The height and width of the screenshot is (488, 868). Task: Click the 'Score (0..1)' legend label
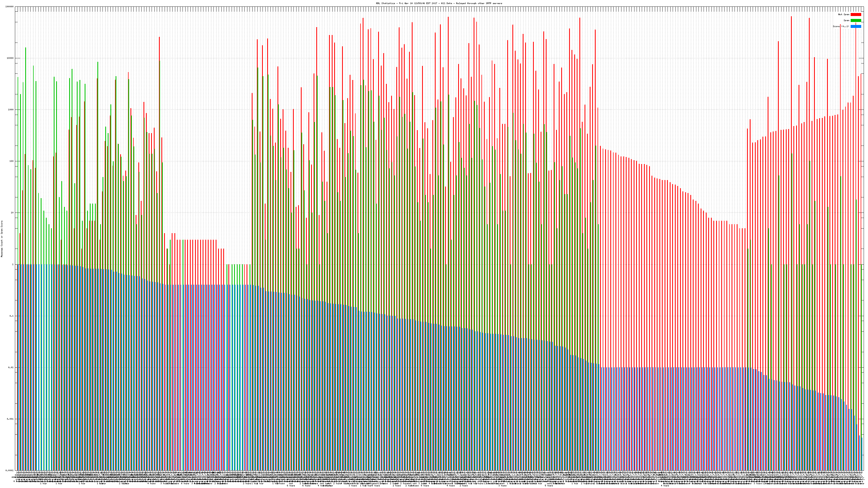(841, 26)
